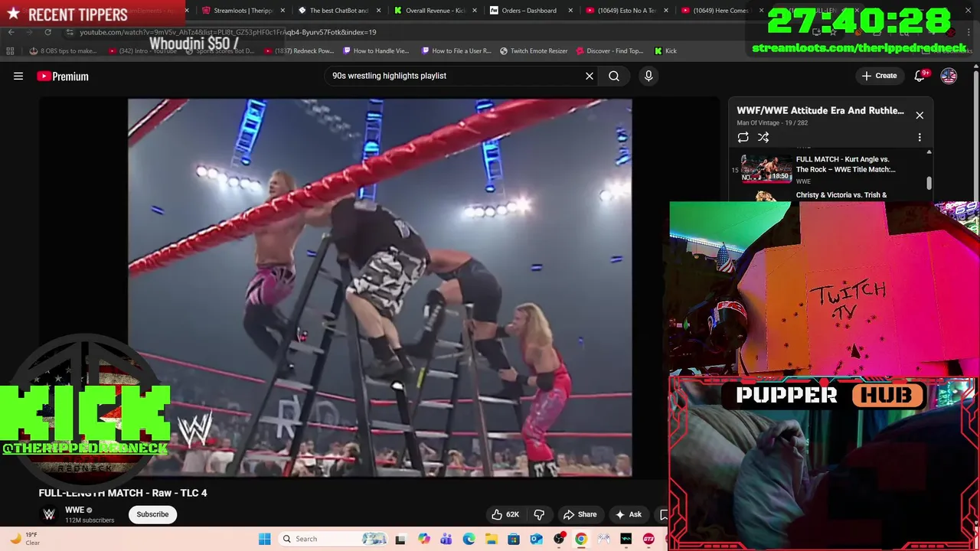This screenshot has height=551, width=980.
Task: Click the wrestling video player
Action: click(x=380, y=288)
